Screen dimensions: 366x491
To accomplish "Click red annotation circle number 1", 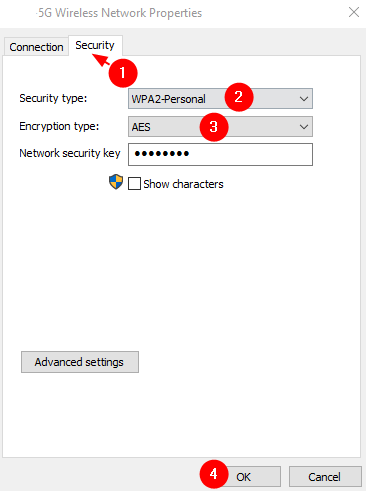I will pos(123,73).
